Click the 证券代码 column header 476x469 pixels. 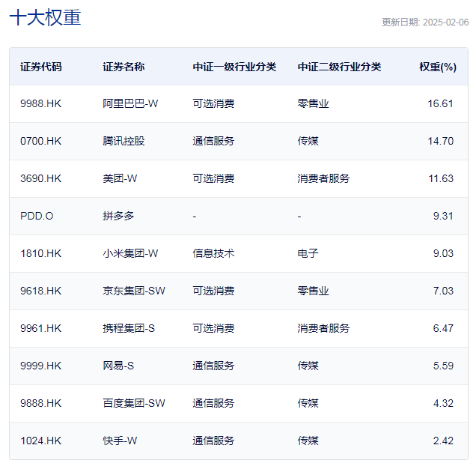pyautogui.click(x=41, y=67)
